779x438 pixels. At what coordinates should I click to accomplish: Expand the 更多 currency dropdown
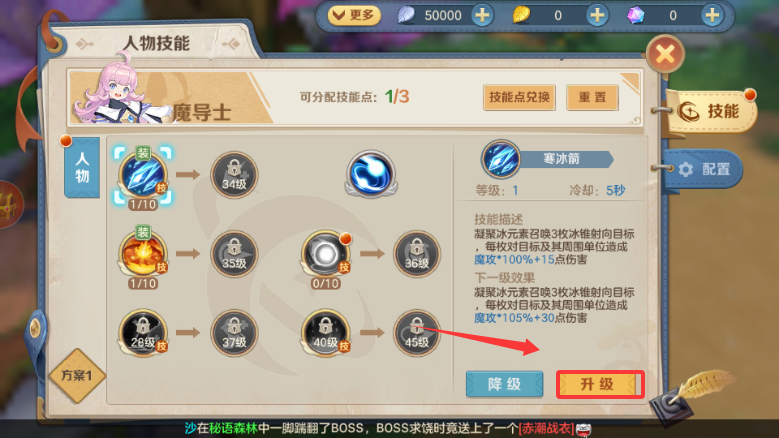pos(354,15)
